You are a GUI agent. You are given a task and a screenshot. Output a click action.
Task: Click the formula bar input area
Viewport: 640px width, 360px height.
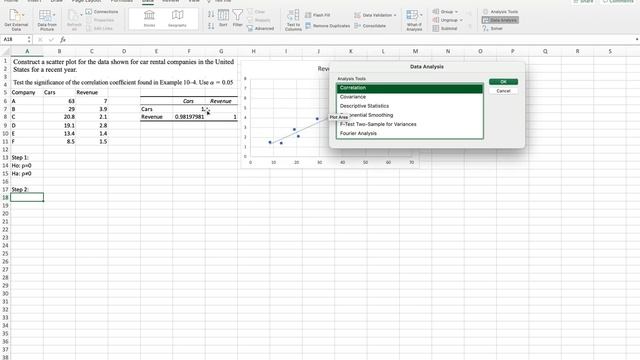(x=351, y=40)
